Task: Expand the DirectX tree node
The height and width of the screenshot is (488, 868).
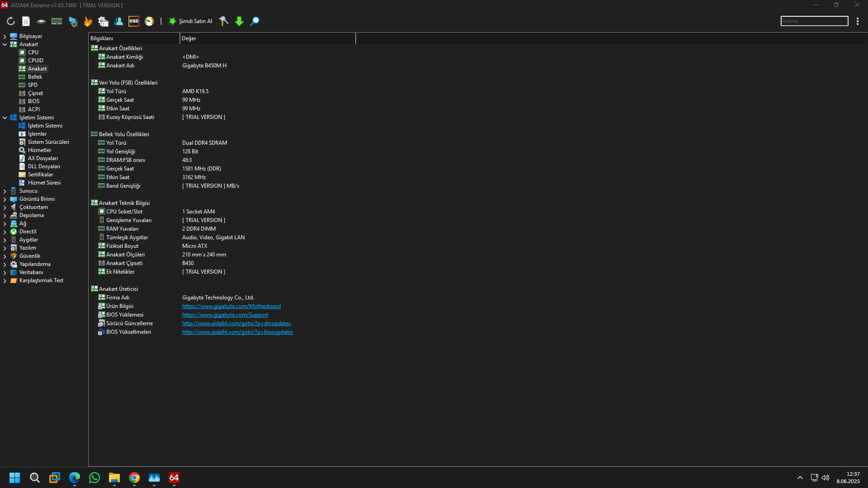Action: (5, 232)
